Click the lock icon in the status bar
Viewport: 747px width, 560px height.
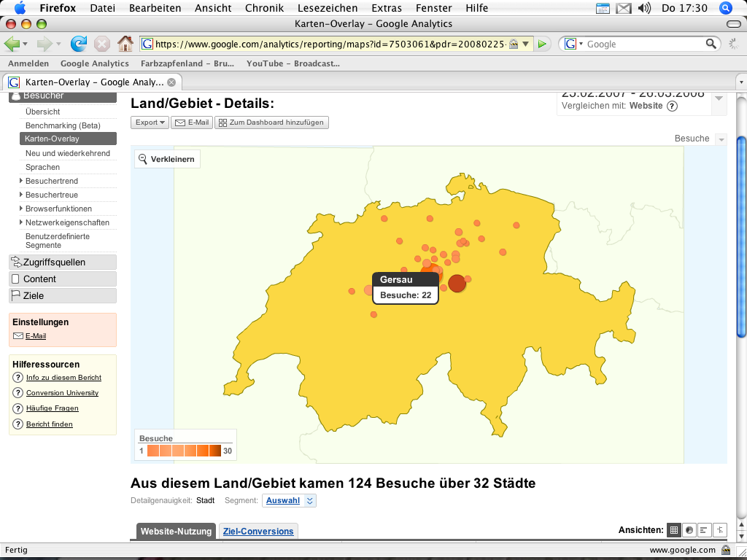pos(726,550)
